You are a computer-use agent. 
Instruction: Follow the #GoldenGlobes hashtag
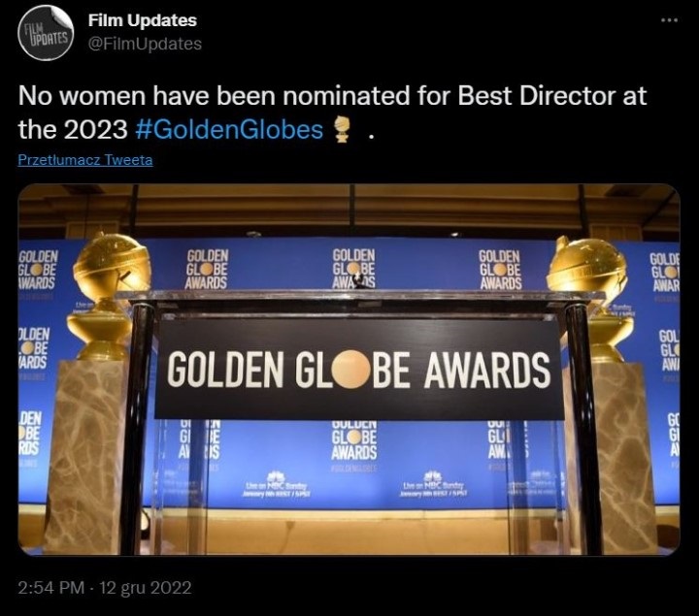coord(228,130)
